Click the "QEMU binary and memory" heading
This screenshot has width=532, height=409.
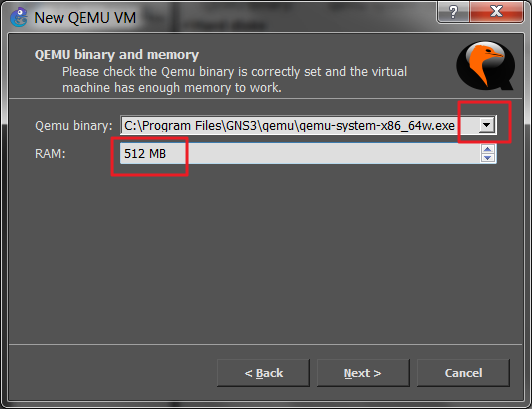[x=117, y=55]
